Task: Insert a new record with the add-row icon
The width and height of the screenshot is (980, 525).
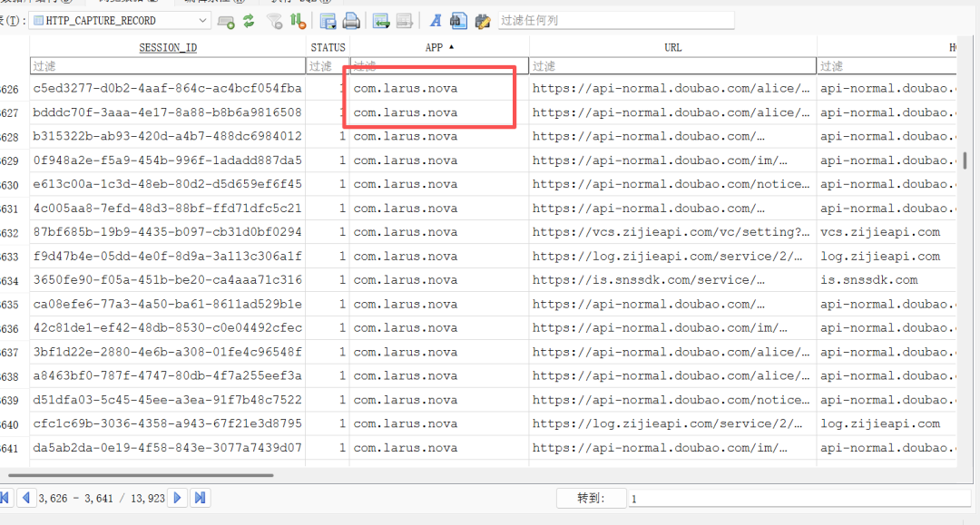Action: (x=226, y=21)
